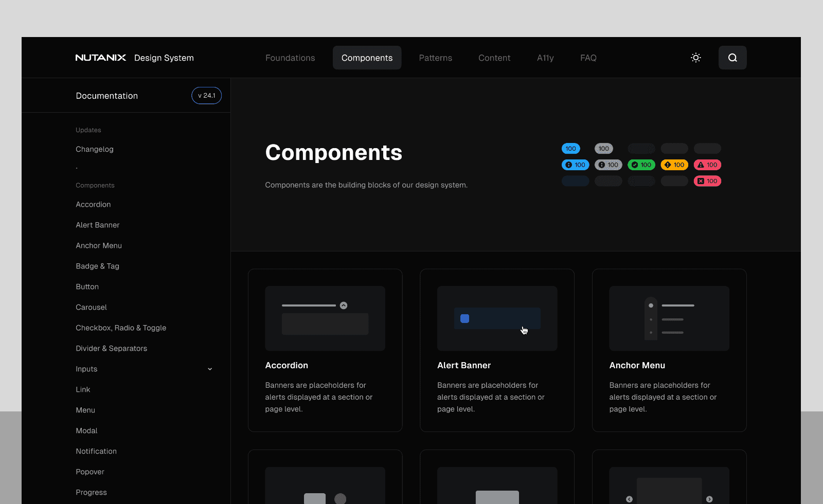The height and width of the screenshot is (504, 823).
Task: Click the Design System title
Action: coord(164,58)
